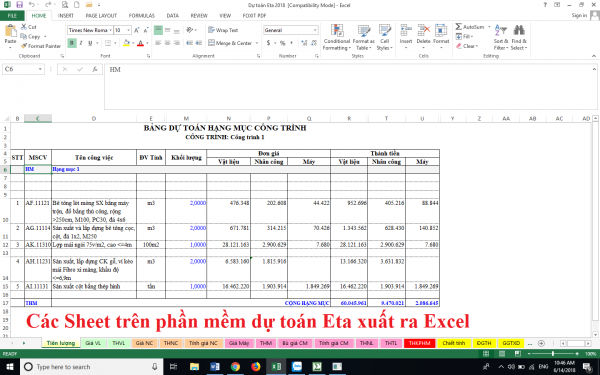The image size is (600, 375).
Task: Add a new sheet with plus icon
Action: [541, 343]
